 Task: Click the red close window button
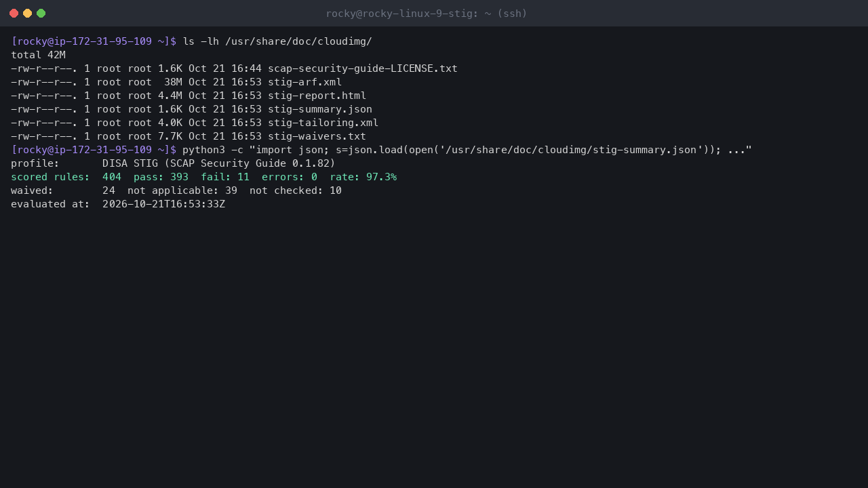point(14,13)
